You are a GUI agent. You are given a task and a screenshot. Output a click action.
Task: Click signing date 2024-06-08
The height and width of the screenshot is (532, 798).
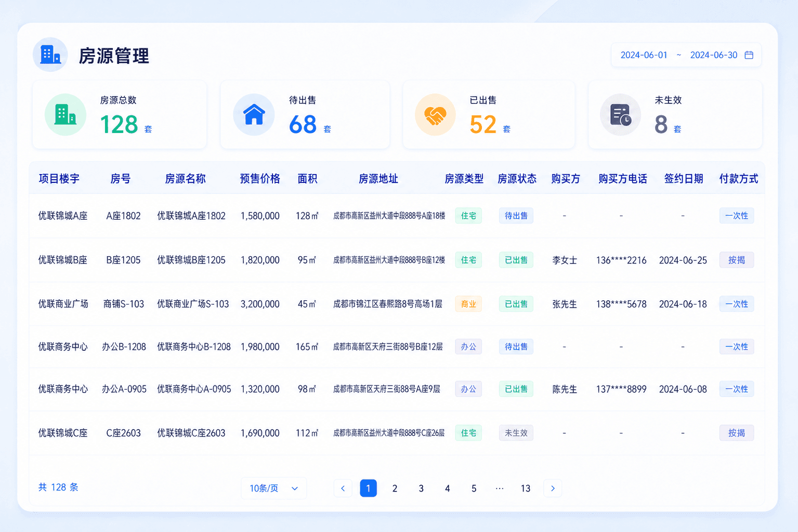click(x=683, y=389)
